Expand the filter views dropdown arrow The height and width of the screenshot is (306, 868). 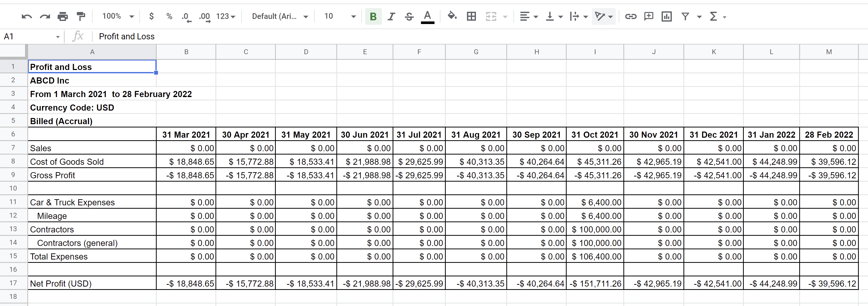pyautogui.click(x=699, y=17)
